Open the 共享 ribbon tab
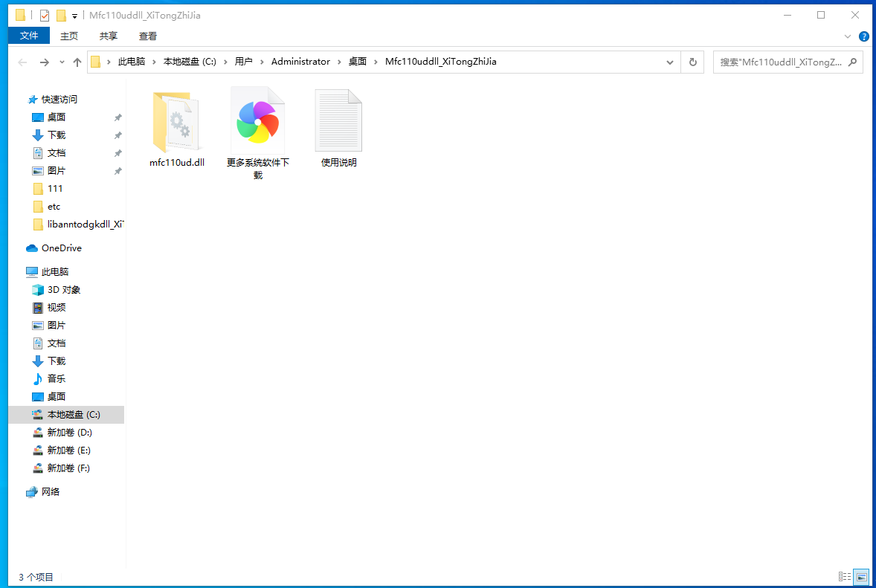The image size is (876, 588). 109,36
